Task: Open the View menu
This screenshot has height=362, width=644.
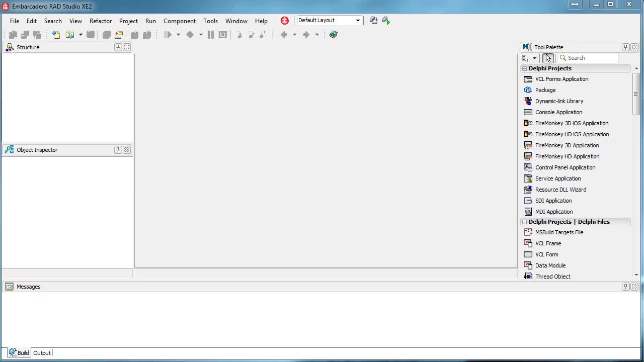Action: 75,21
